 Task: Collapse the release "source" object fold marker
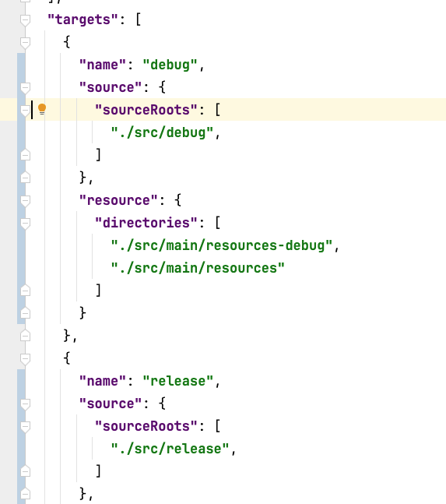click(25, 404)
